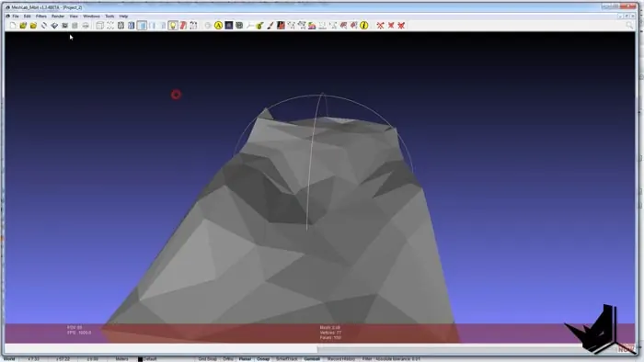Click the World coordinate label in status bar

click(x=9, y=358)
